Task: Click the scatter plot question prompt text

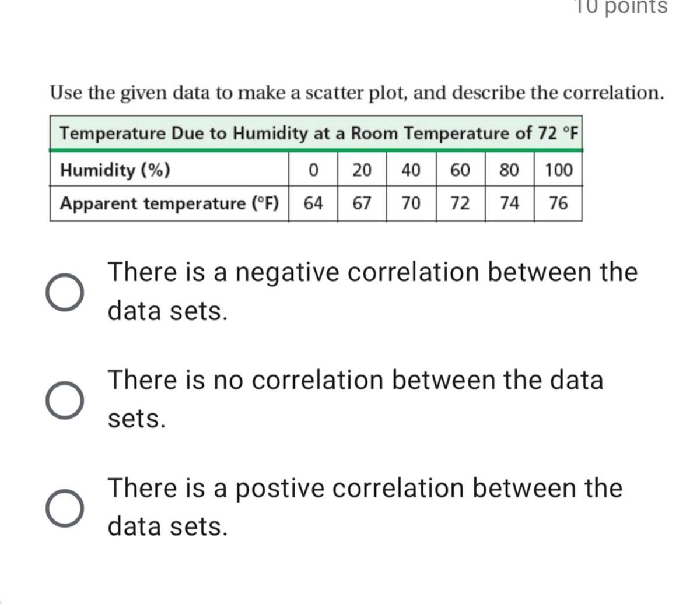Action: tap(356, 93)
